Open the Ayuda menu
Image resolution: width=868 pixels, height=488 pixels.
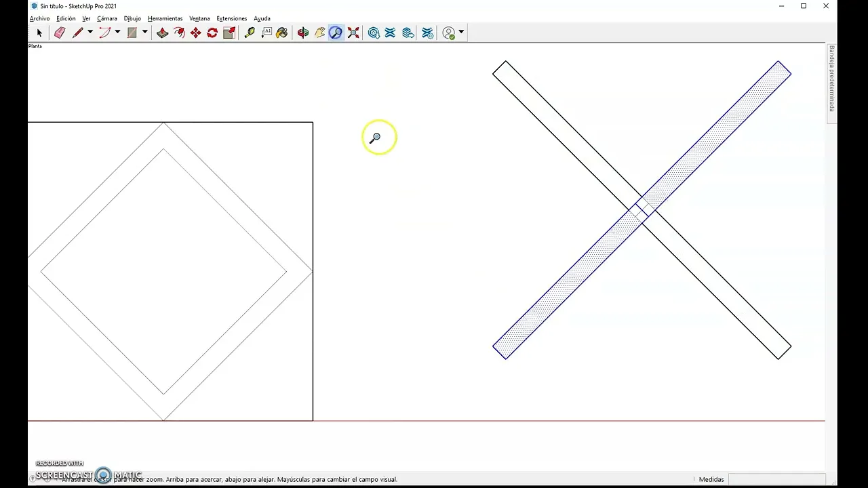point(262,18)
